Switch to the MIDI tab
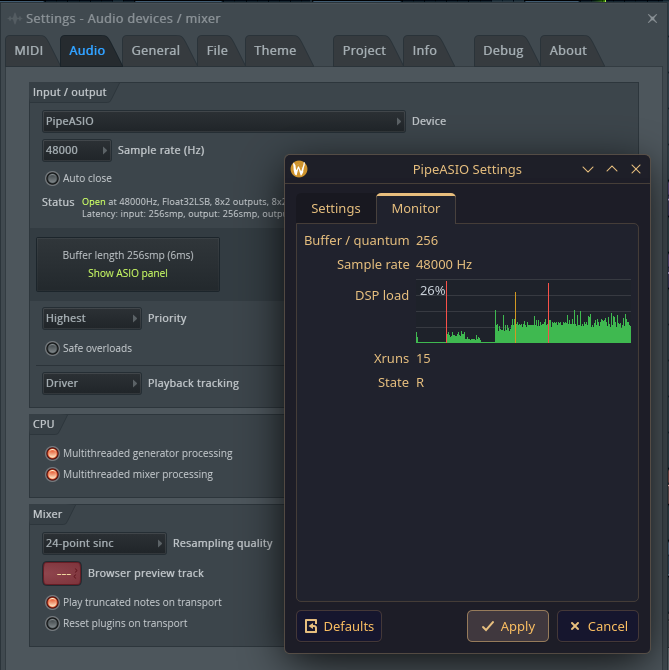Screen dimensions: 669x670 click(x=29, y=51)
